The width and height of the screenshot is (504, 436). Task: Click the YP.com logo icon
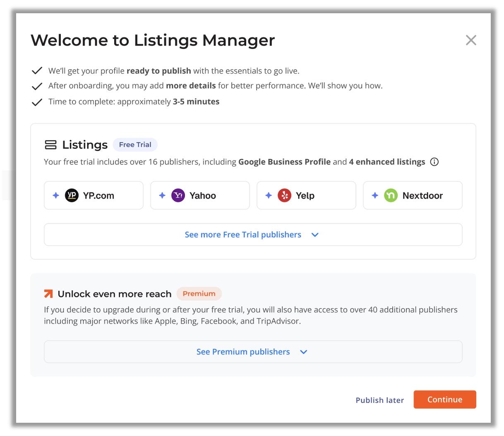(x=72, y=195)
